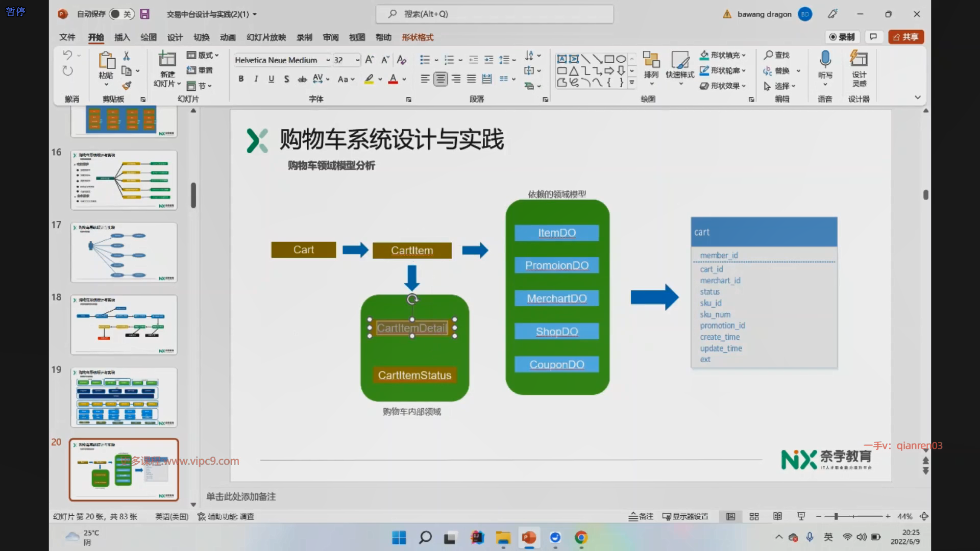
Task: Select slide 18 thumbnail
Action: (x=124, y=324)
